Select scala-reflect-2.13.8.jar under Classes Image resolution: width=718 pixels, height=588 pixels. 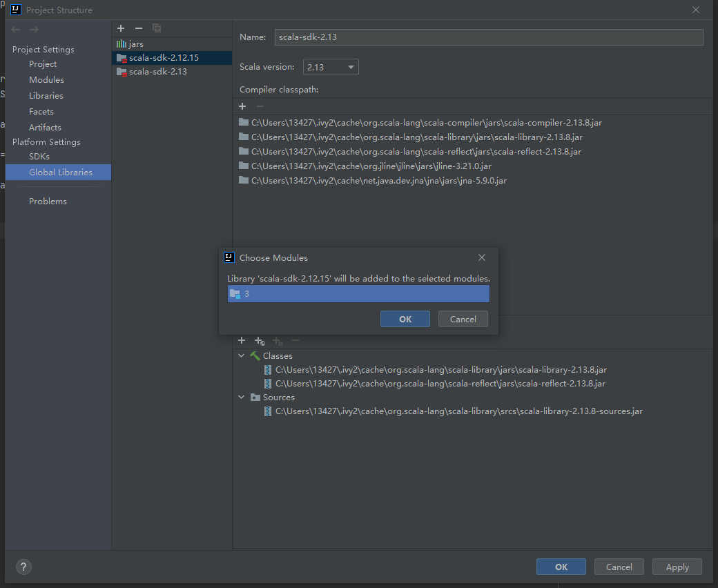pyautogui.click(x=440, y=384)
